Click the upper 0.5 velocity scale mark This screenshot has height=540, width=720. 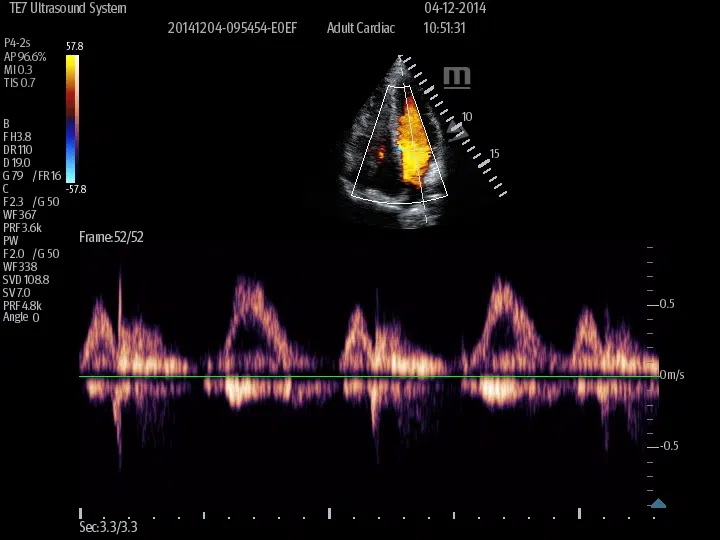[665, 303]
